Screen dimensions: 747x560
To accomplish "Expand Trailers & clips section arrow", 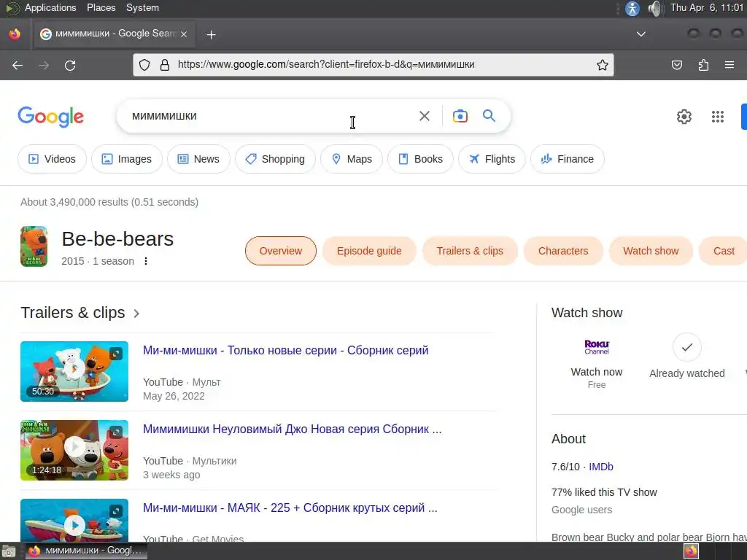I will pyautogui.click(x=136, y=314).
